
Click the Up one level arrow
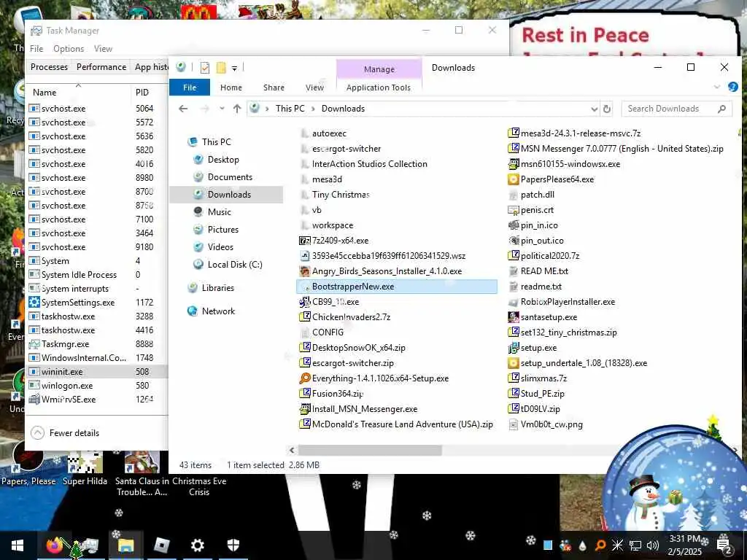(237, 109)
